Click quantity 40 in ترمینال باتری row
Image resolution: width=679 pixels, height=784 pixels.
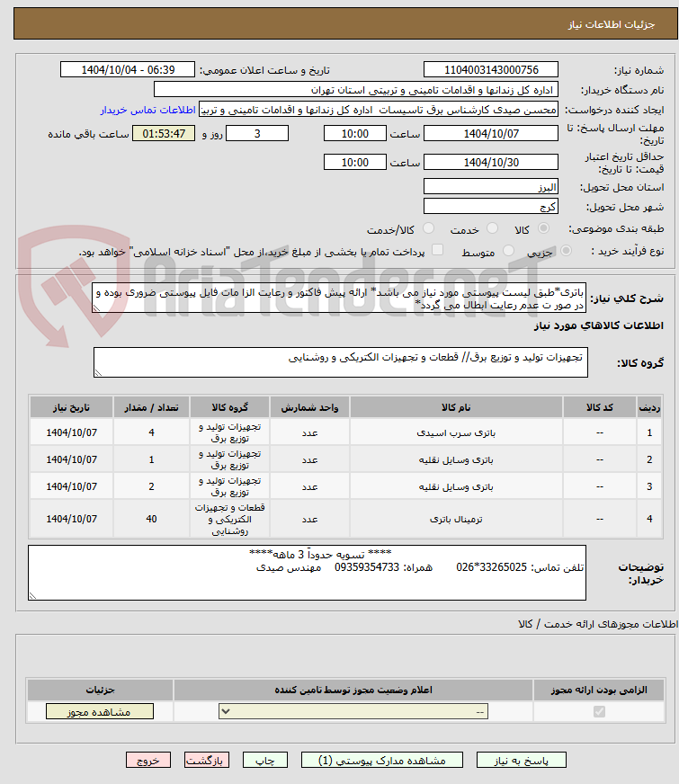pos(151,519)
